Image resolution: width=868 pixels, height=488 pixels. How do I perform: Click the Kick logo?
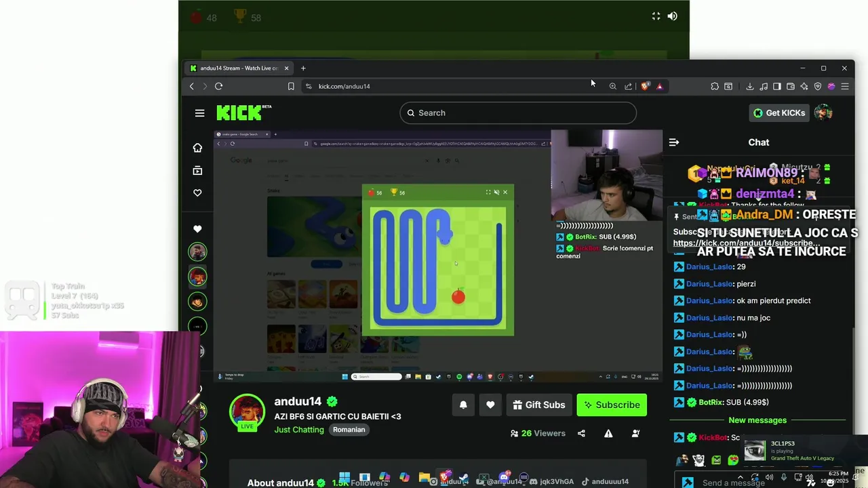243,113
